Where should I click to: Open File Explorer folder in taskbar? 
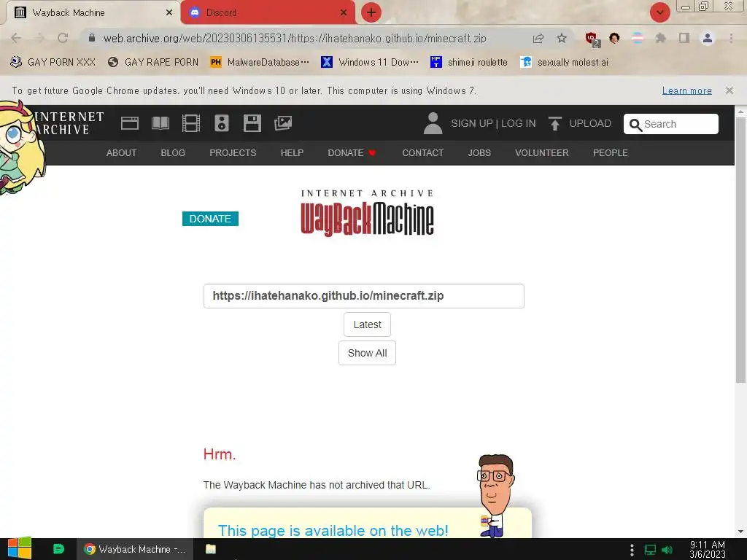point(211,549)
